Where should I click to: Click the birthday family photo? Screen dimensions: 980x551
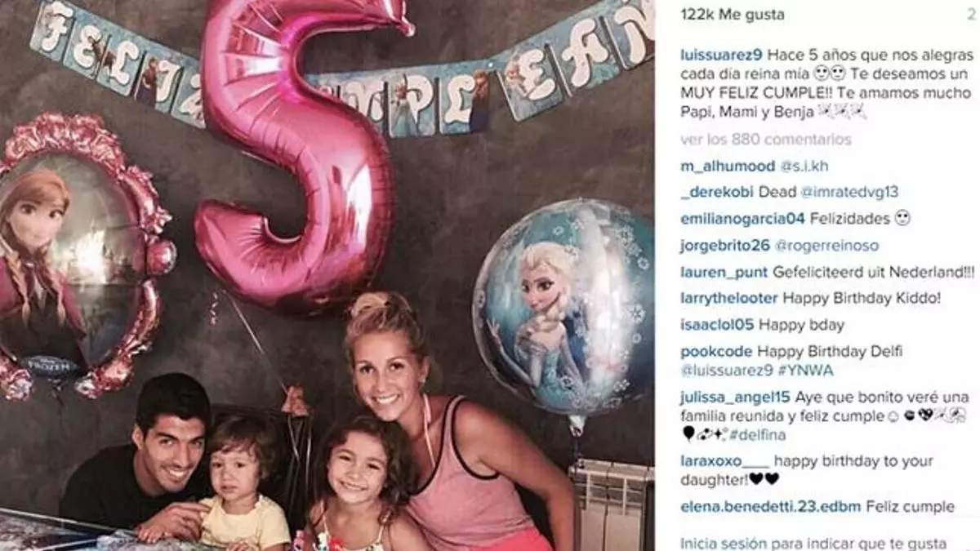pos(327,275)
